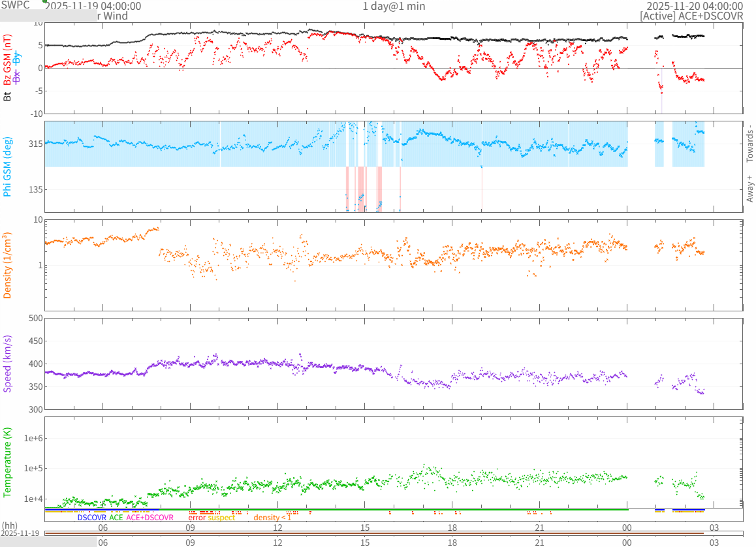
Task: Click the 'suspect' quality flag legend
Action: tap(221, 518)
